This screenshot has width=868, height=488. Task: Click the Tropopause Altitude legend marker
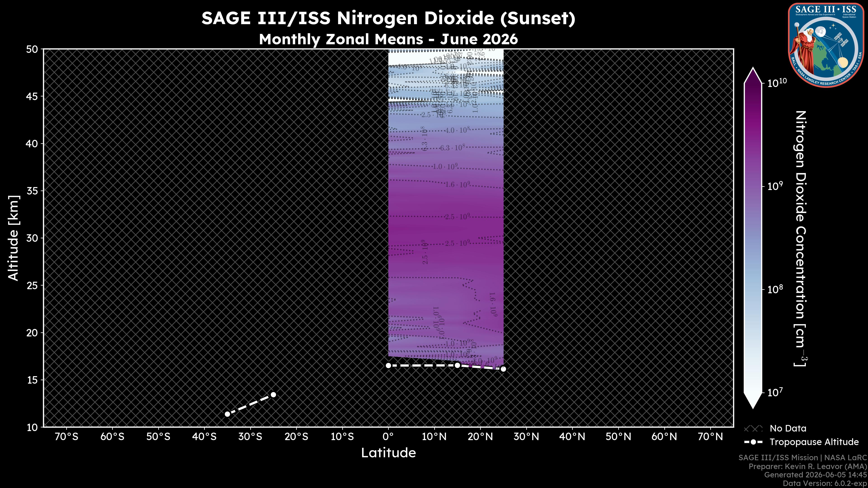pyautogui.click(x=753, y=442)
